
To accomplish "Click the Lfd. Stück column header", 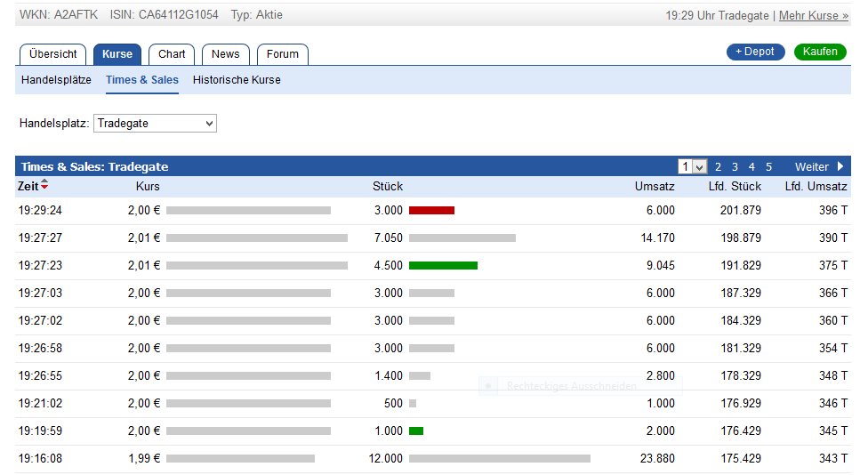I will coord(735,186).
